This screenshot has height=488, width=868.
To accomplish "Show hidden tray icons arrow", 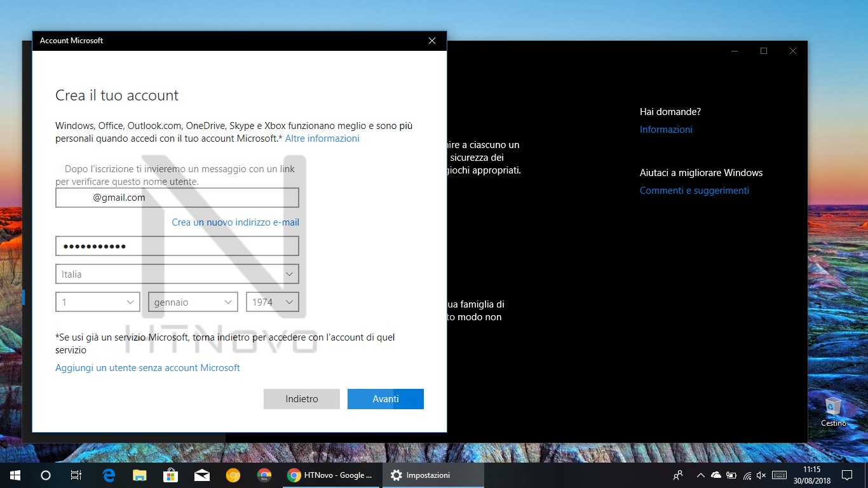I will [700, 475].
